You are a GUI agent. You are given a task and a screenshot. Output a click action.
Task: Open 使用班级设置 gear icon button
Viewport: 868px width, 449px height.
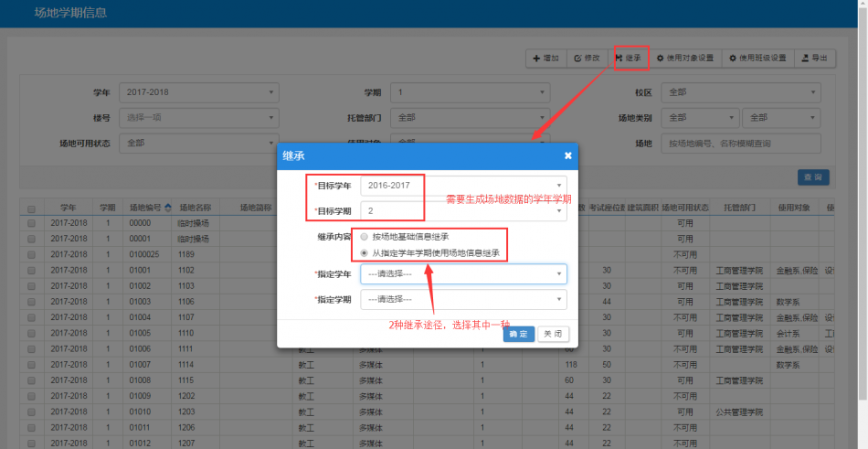click(757, 58)
